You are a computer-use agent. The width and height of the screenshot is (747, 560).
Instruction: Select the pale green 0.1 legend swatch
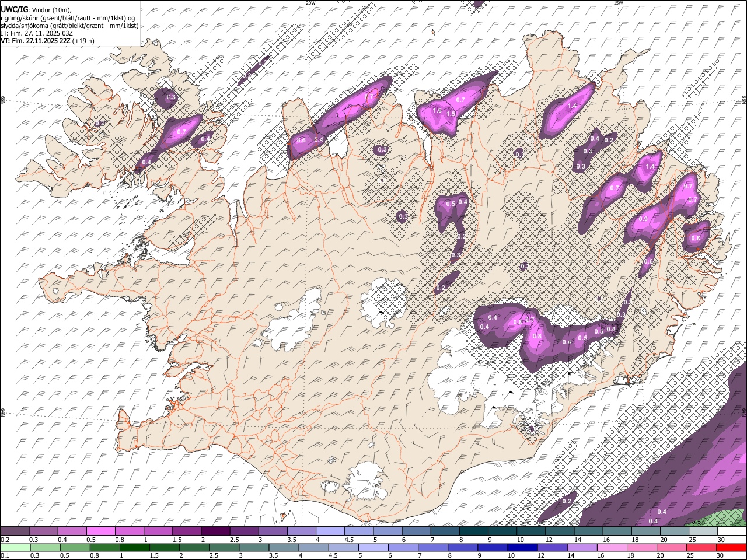pos(15,548)
